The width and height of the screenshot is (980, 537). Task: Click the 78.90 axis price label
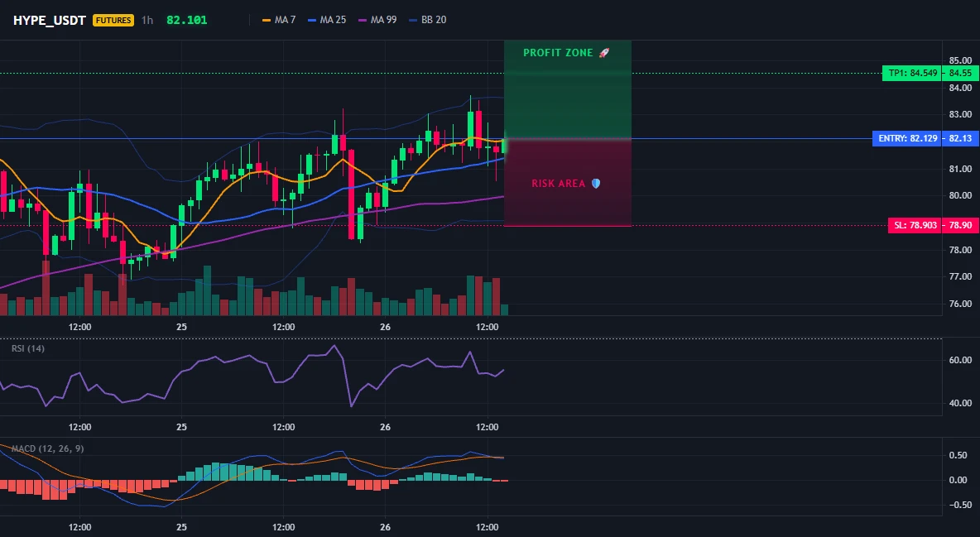point(960,226)
